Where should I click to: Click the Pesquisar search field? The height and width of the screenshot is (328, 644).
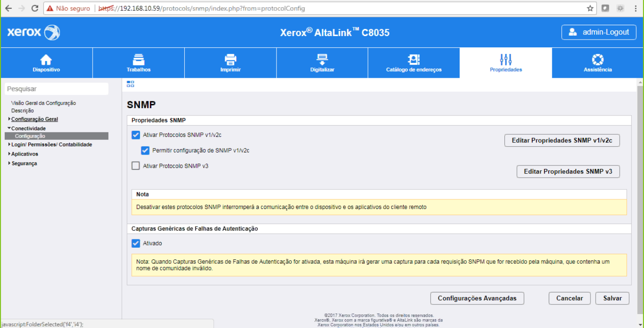(57, 89)
